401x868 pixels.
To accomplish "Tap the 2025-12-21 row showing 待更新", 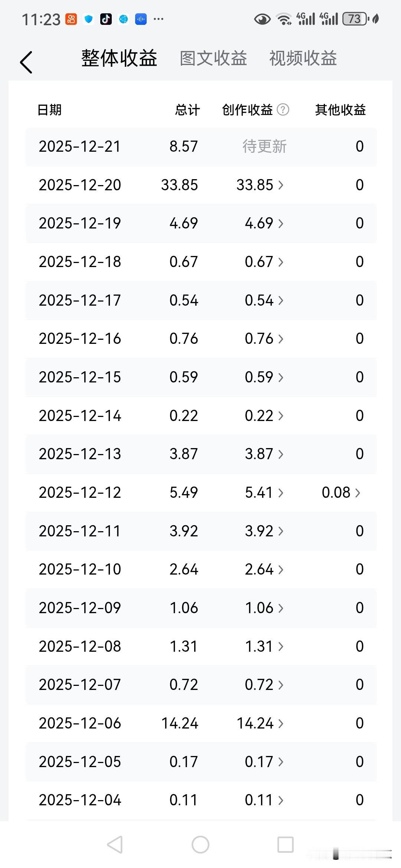I will (x=201, y=147).
